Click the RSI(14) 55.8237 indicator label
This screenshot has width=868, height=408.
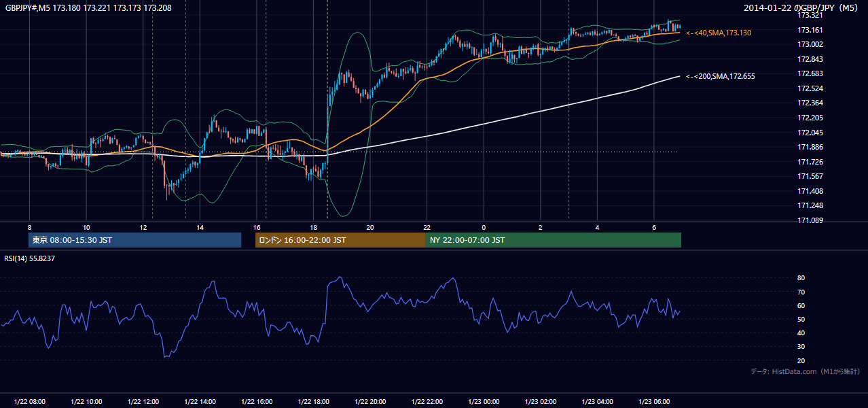(29, 258)
